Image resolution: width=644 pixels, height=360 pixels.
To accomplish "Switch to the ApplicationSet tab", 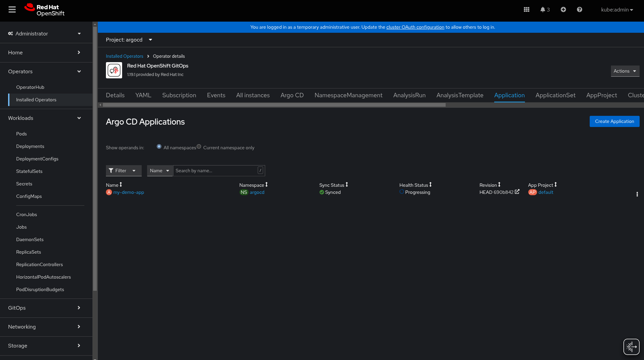I will pyautogui.click(x=555, y=95).
